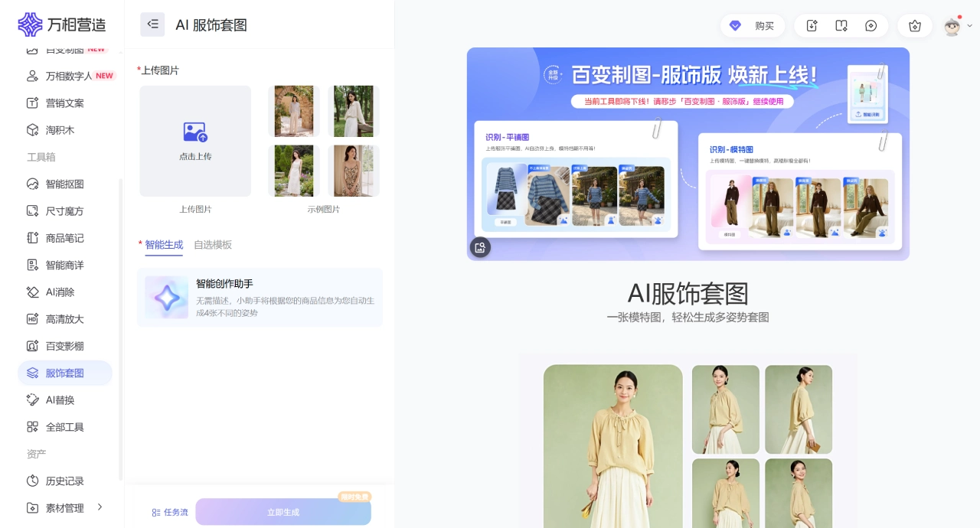
Task: Open the top-right back-view yellow blouse pose
Action: [x=799, y=409]
